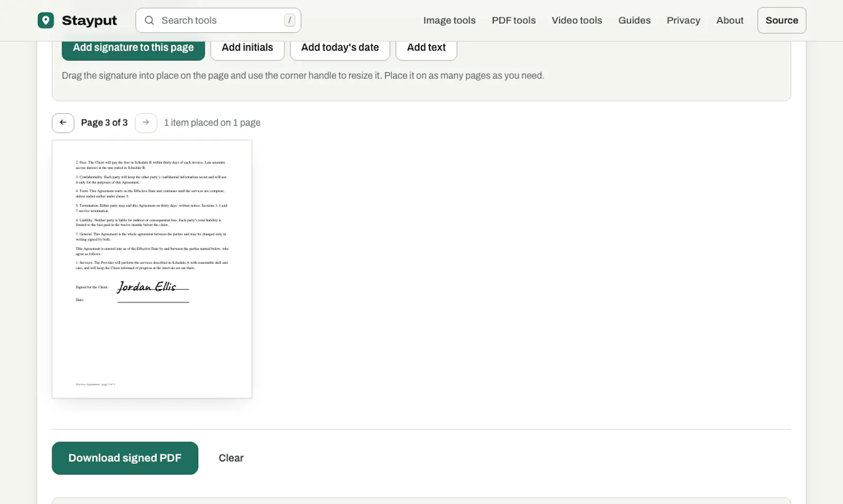
Task: Click the Add initials button
Action: point(248,48)
